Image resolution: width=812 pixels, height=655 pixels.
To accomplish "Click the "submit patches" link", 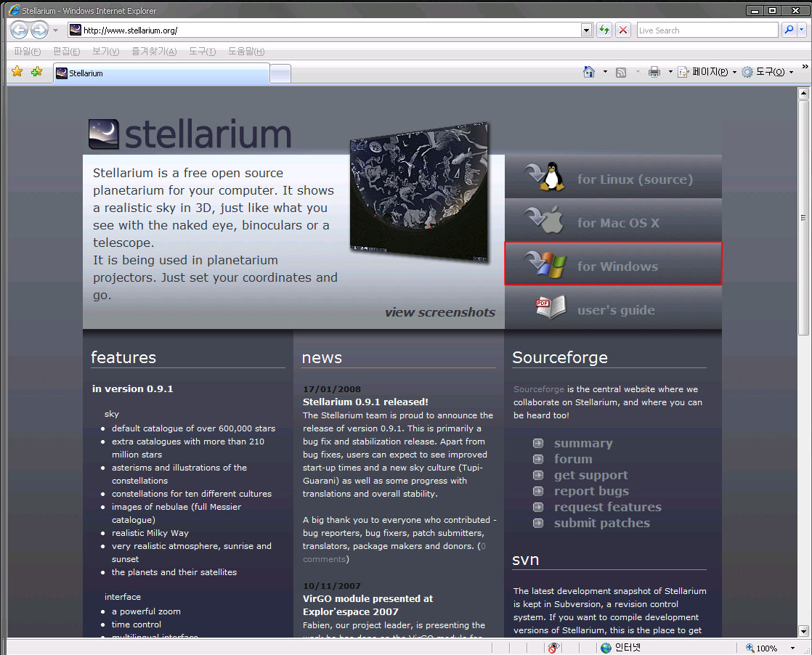I will coord(602,524).
